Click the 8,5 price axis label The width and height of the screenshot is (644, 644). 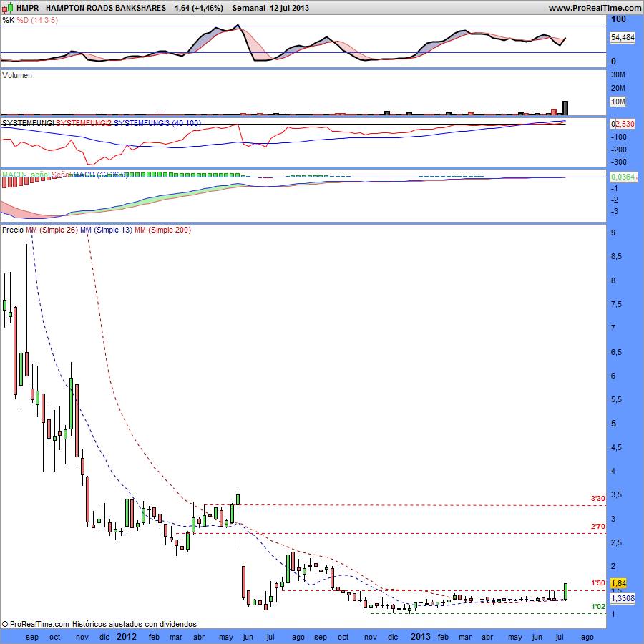pos(617,256)
